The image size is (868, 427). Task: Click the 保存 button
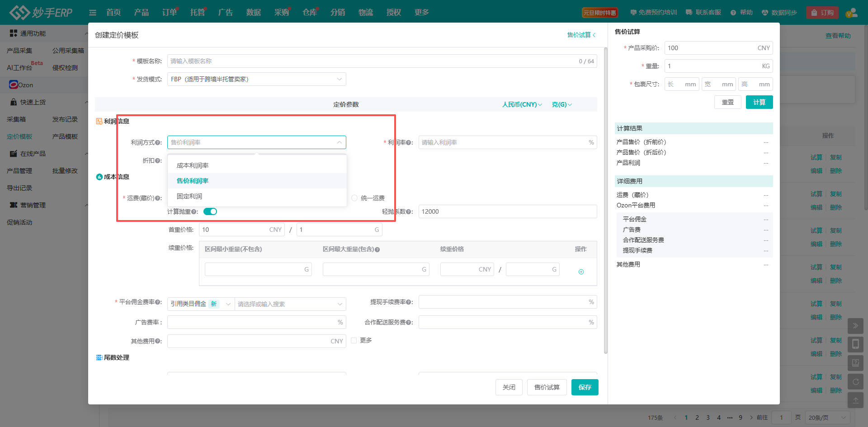point(585,387)
